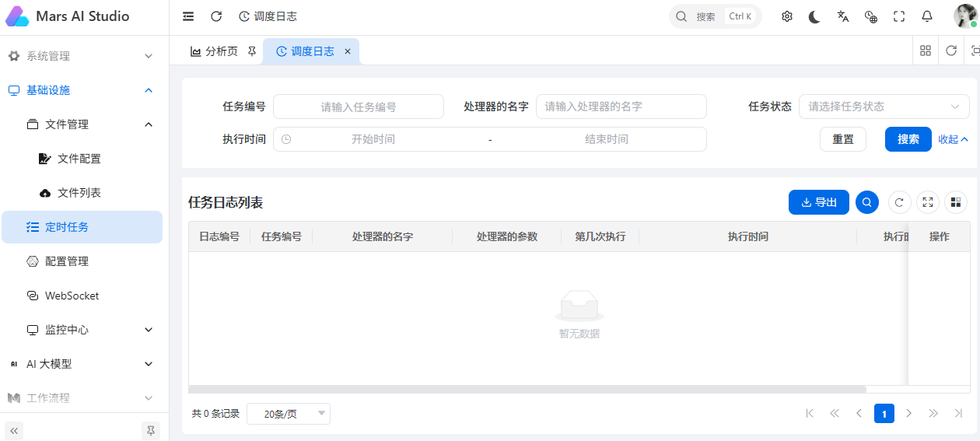
Task: Click the 操作 column header
Action: pyautogui.click(x=940, y=236)
